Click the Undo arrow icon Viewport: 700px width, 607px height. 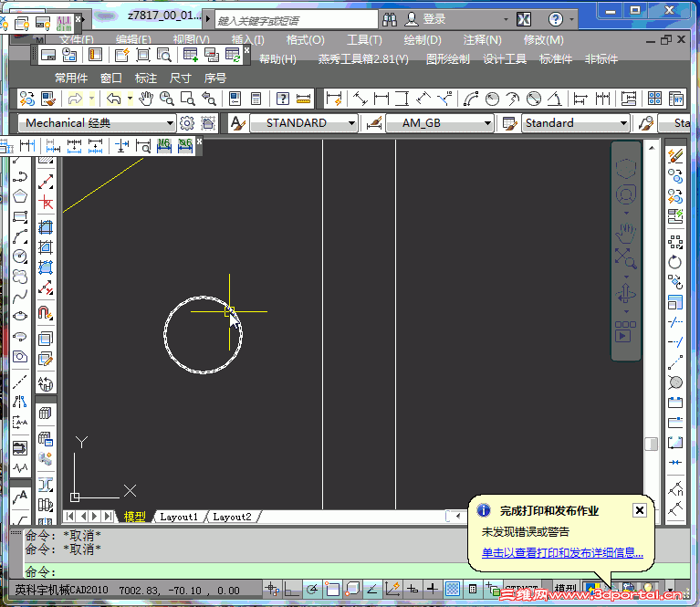(x=114, y=99)
